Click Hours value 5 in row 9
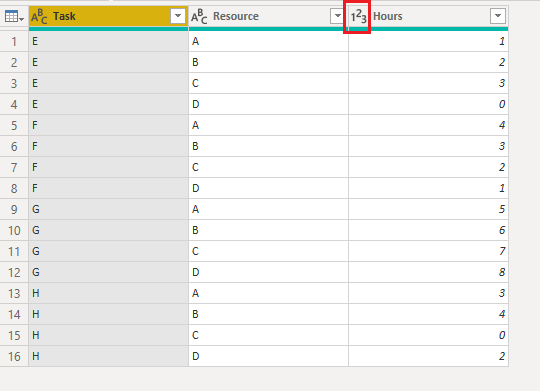540x391 pixels. 428,209
